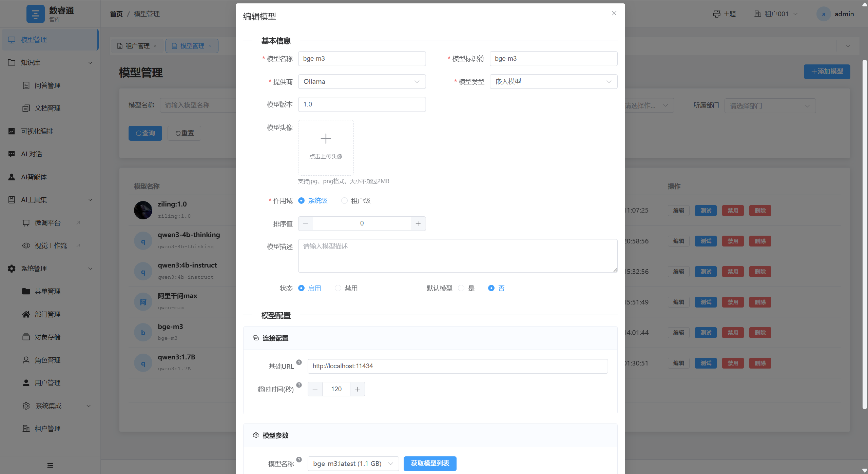Click the sidebar collapse icon at bottom left
Image resolution: width=868 pixels, height=474 pixels.
tap(50, 465)
